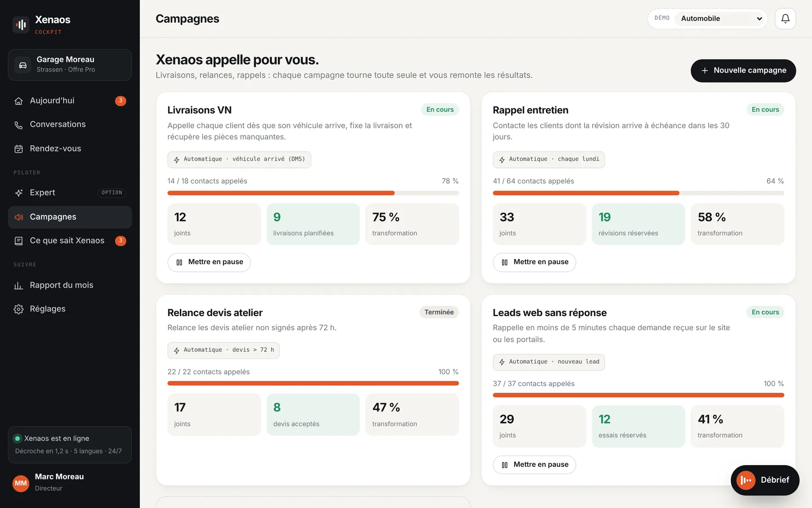Screen dimensions: 812x508
Task: Click the 9 livraisons planifiées stat tile
Action: (x=313, y=224)
